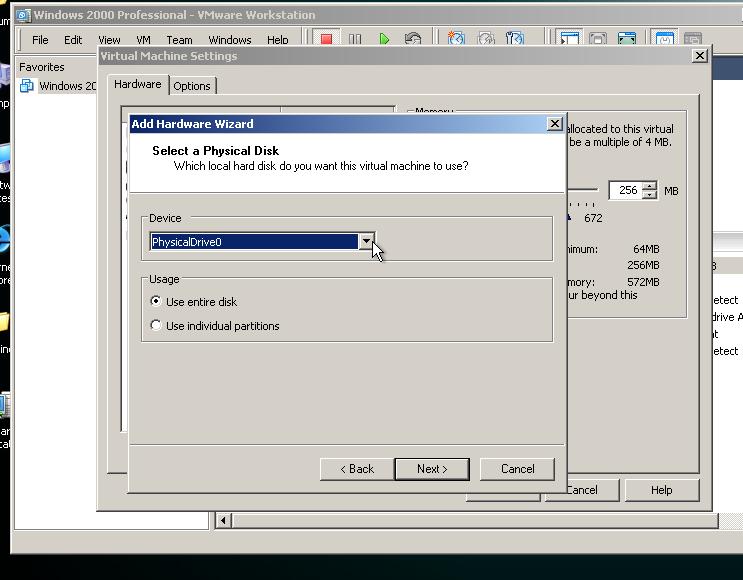Click the green Power On play icon
743x580 pixels.
click(384, 39)
